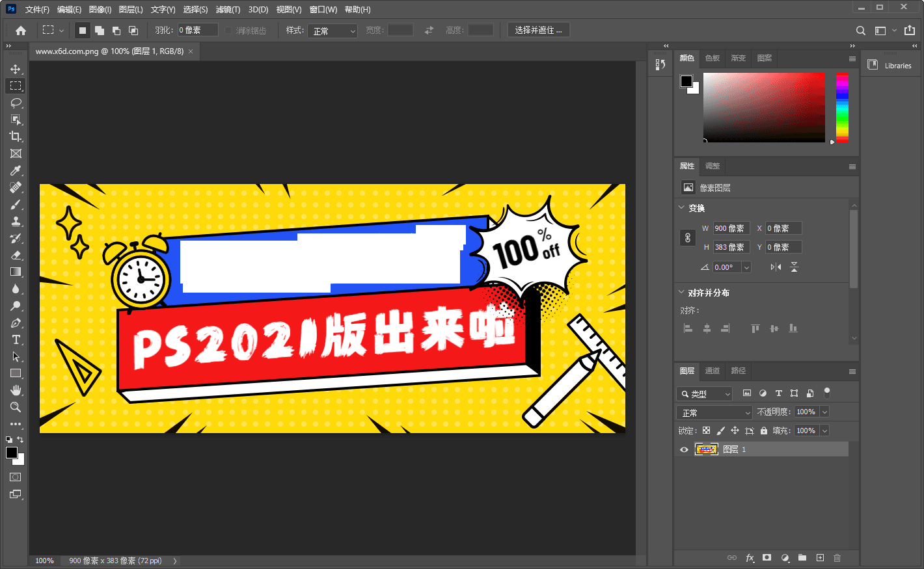
Task: Switch to 通道 tab
Action: (x=713, y=371)
